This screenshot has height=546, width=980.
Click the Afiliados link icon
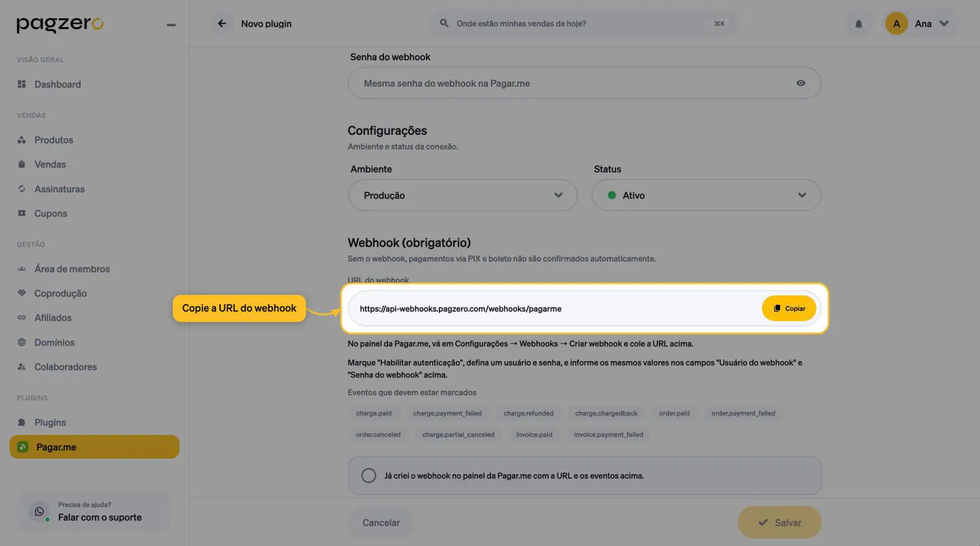tap(22, 318)
